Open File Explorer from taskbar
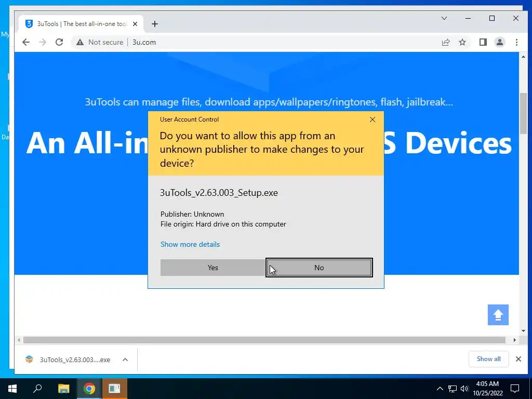 [x=63, y=389]
